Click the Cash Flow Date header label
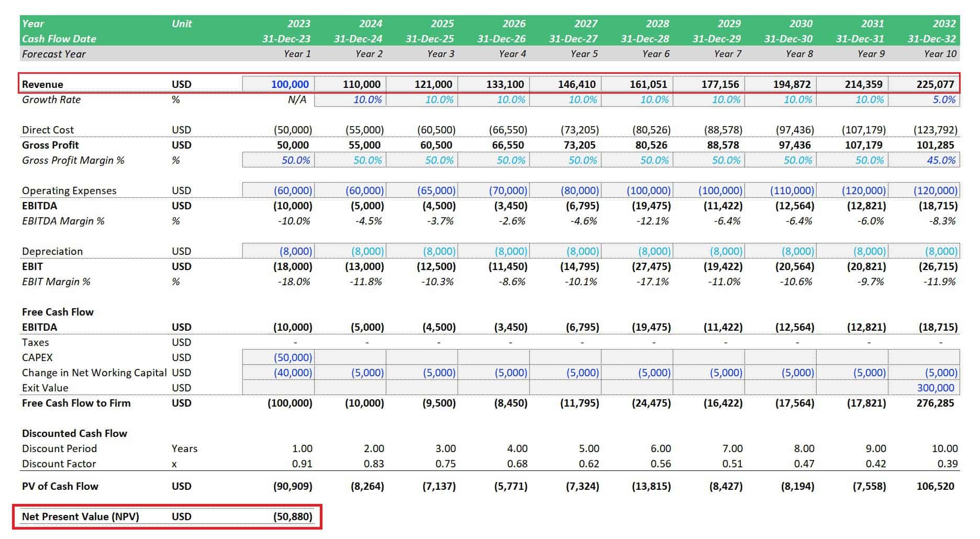The image size is (980, 539). tap(59, 39)
